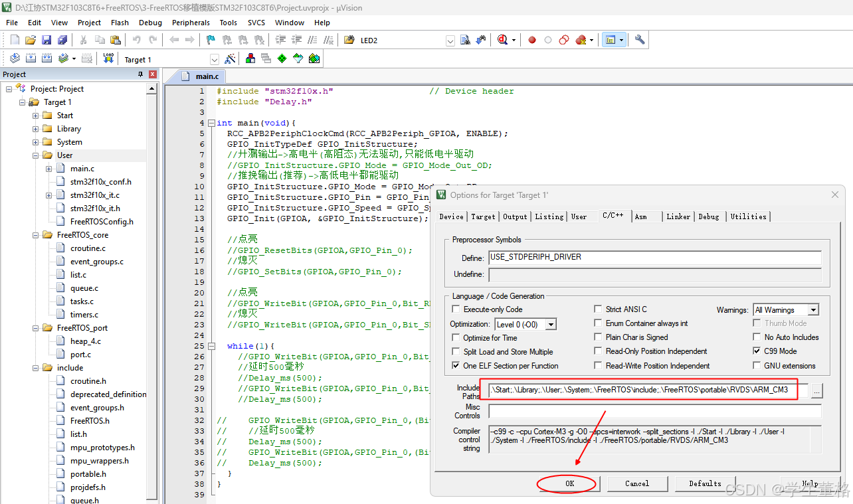The width and height of the screenshot is (853, 504).
Task: Switch to the Linker tab in options dialog
Action: (x=678, y=216)
